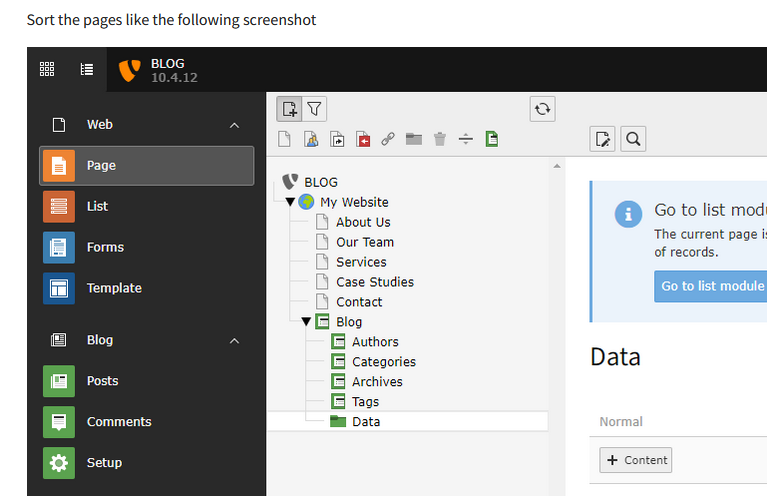
Task: Collapse the Blog page tree node
Action: [306, 322]
